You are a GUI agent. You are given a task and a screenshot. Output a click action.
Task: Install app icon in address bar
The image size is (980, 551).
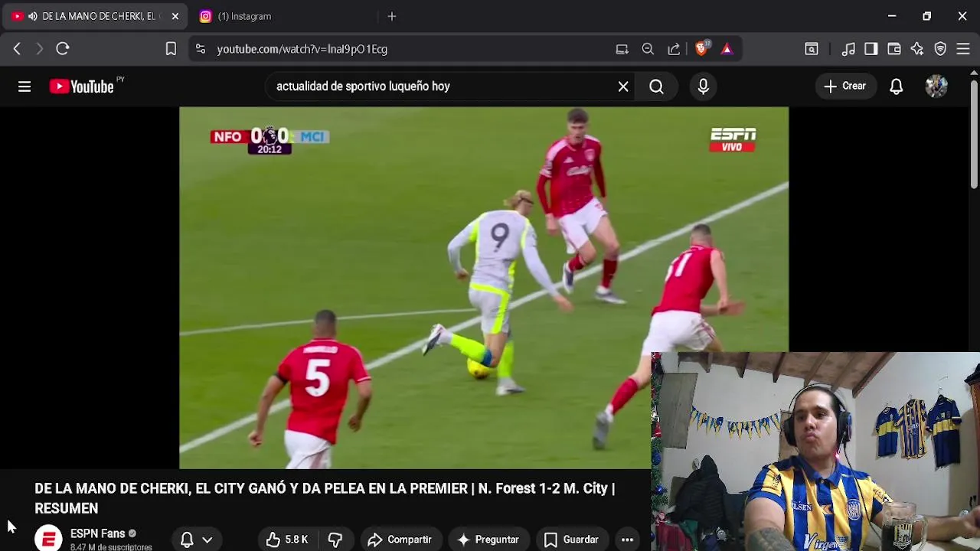(622, 49)
